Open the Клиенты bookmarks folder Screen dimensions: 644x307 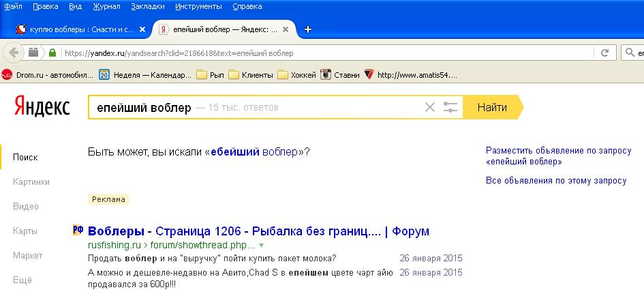pos(251,75)
